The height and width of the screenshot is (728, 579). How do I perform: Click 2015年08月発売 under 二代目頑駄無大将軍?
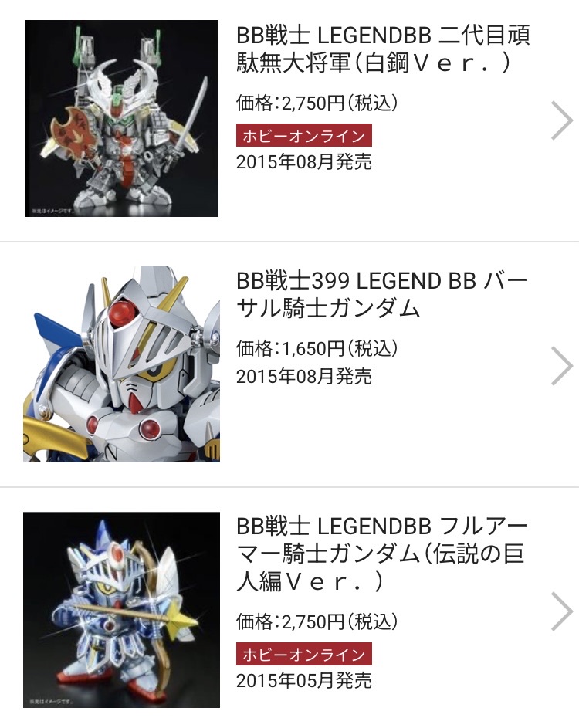[304, 162]
